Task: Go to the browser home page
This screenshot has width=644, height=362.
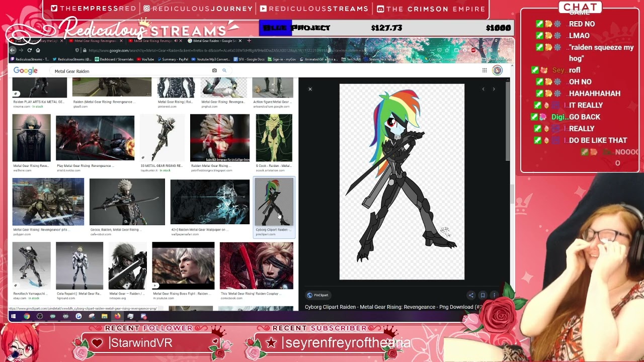Action: (38, 50)
